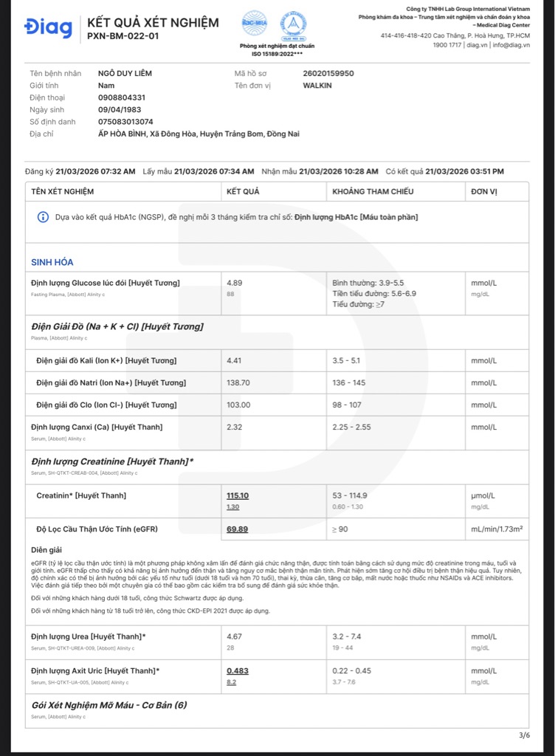Viewport: 555px width, 756px height.
Task: Click the page number 3/6 indicator
Action: point(524,735)
